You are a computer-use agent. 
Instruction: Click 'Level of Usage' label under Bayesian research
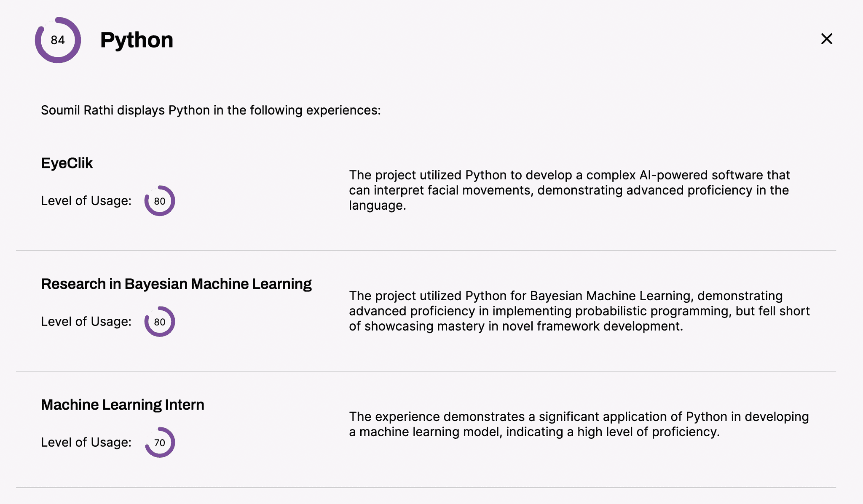pyautogui.click(x=86, y=322)
